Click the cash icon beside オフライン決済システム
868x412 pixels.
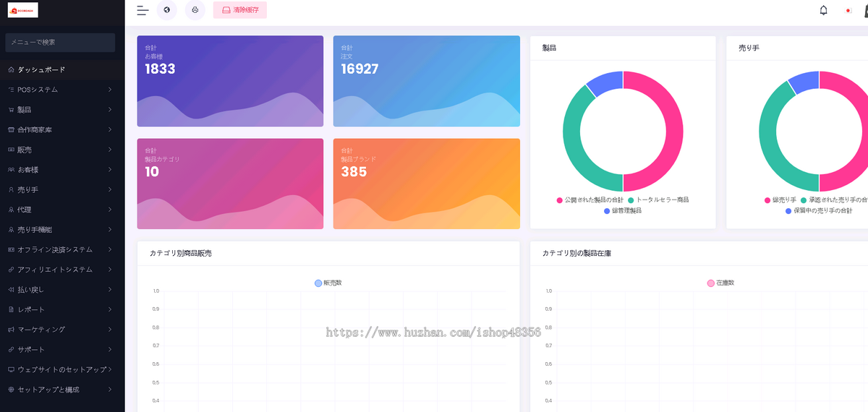pyautogui.click(x=11, y=249)
